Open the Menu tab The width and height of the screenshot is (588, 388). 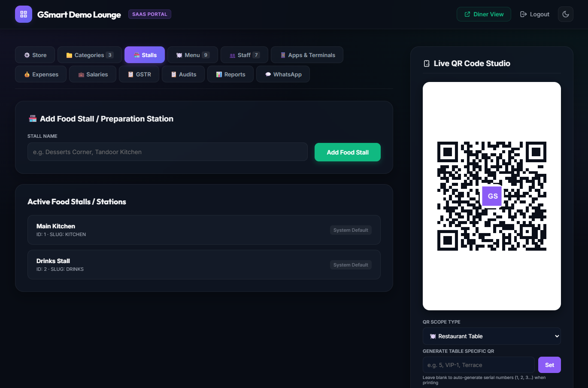point(193,55)
